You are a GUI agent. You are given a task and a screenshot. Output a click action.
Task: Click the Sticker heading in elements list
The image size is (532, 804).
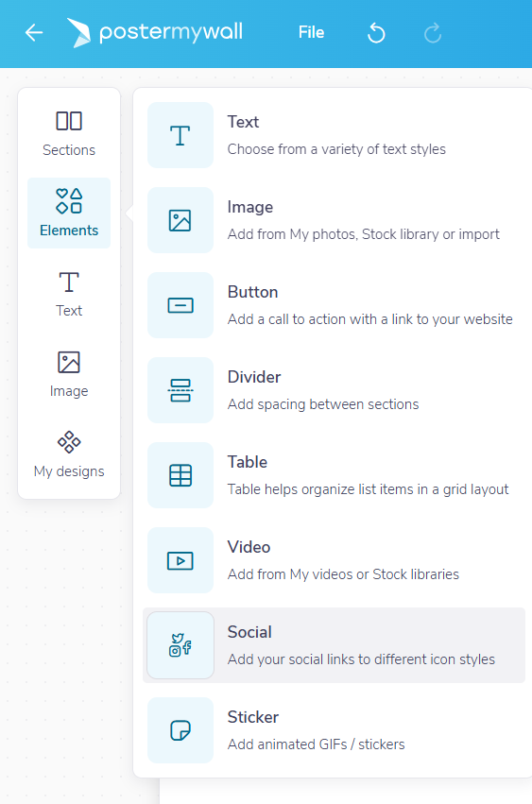pyautogui.click(x=253, y=717)
